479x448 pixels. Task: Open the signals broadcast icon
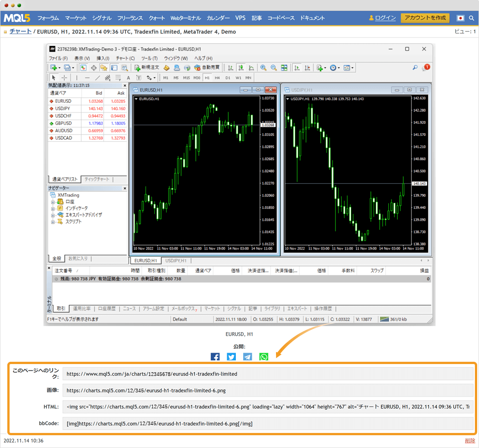187,68
